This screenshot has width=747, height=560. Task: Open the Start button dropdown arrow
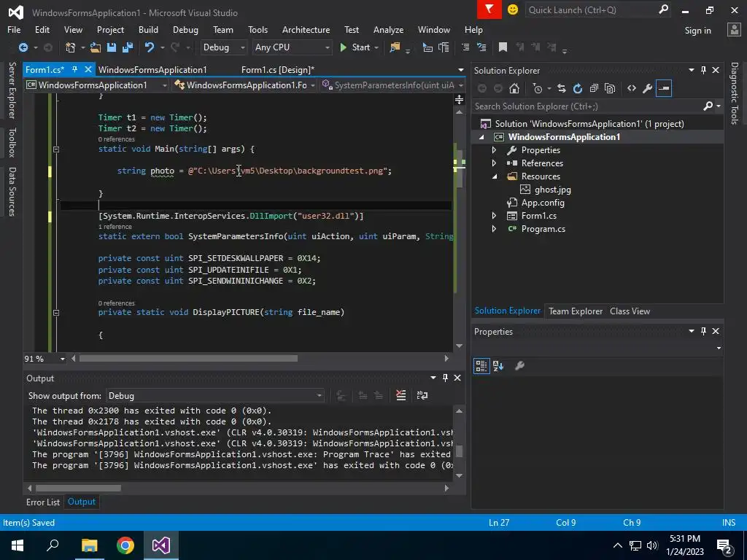[x=376, y=47]
